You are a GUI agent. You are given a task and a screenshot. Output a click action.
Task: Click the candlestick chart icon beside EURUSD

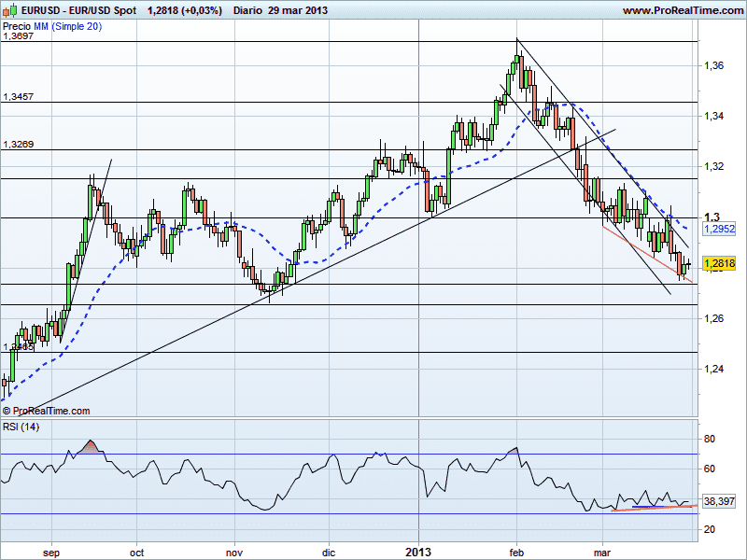10,9
